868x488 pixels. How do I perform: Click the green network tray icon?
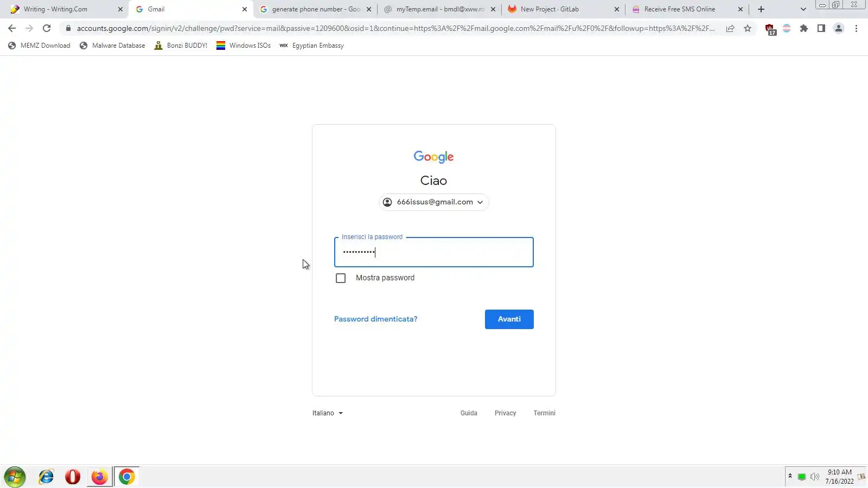[x=802, y=477]
